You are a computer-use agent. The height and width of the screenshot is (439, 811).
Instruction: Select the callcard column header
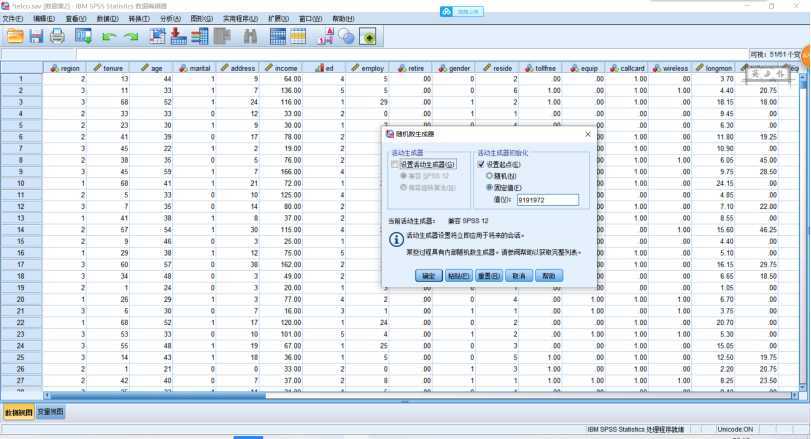pyautogui.click(x=627, y=68)
